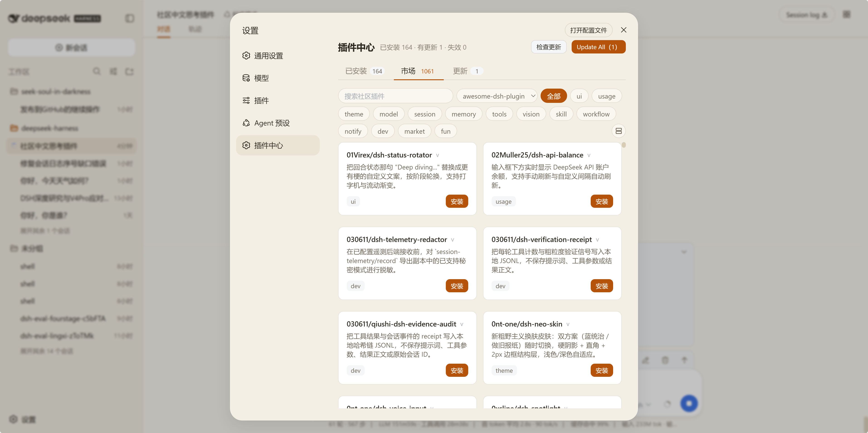The width and height of the screenshot is (868, 433).
Task: Collapse the sidebar in the background window
Action: 130,18
